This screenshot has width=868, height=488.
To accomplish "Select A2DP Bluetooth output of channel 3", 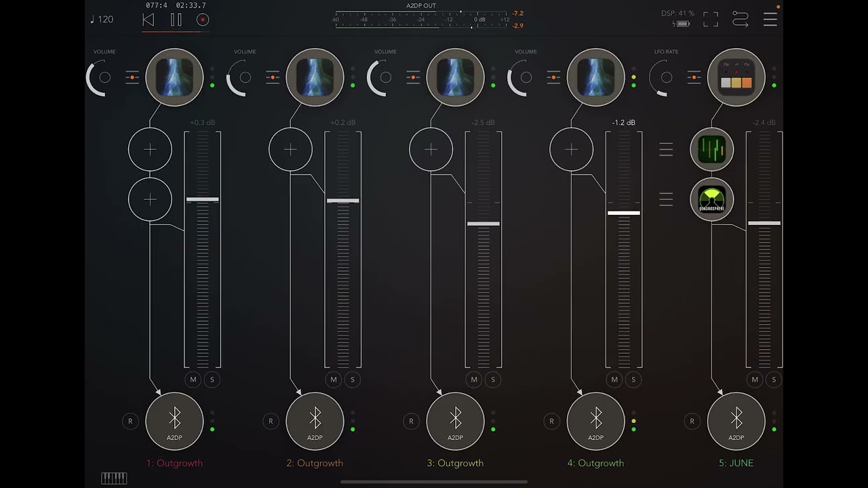I will tap(455, 421).
